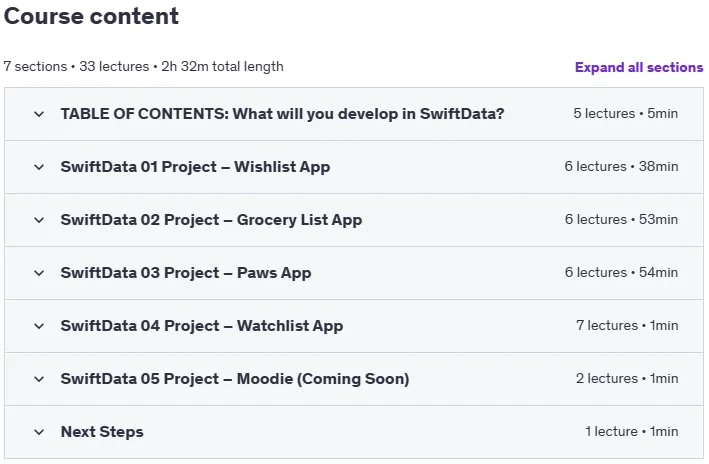Expand the Watchlist App section chevron
The width and height of the screenshot is (709, 464).
[39, 326]
